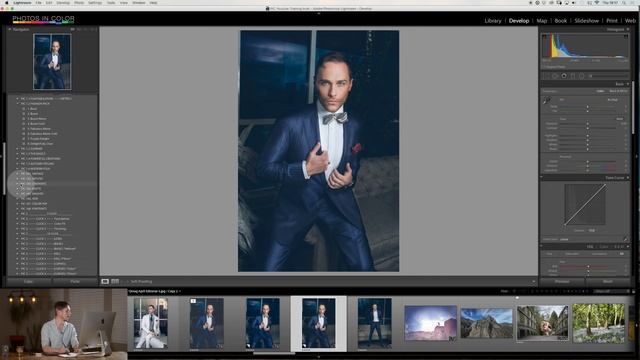Collapse the Basic panel

pyautogui.click(x=628, y=84)
